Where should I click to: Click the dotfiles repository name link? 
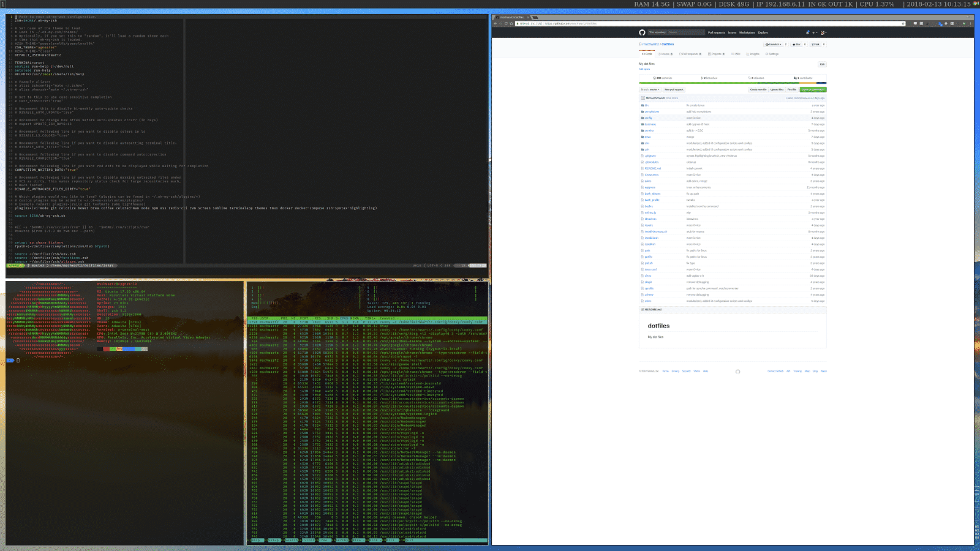pyautogui.click(x=668, y=44)
